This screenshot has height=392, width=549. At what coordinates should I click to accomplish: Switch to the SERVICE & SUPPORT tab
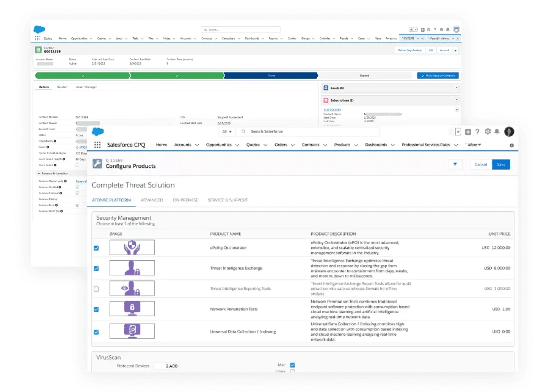(227, 200)
